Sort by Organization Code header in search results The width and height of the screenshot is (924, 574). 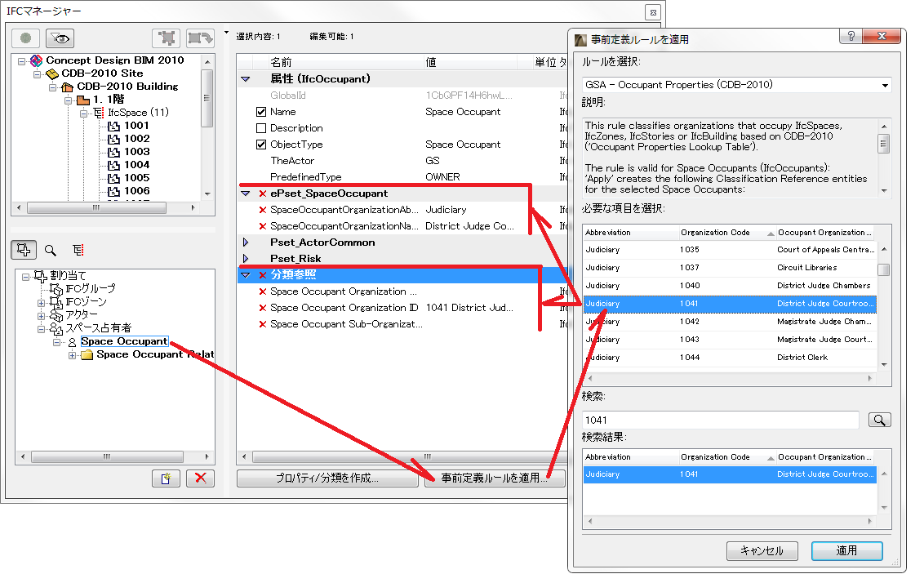coord(726,457)
